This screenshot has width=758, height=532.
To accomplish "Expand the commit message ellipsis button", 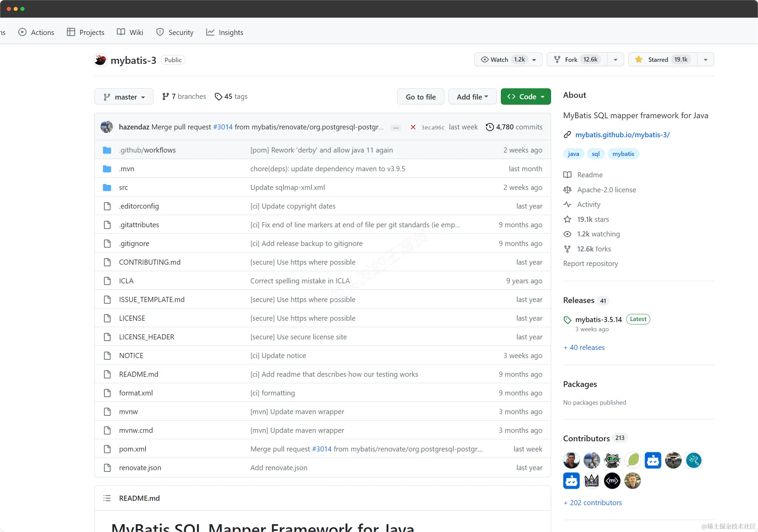I will pos(396,128).
